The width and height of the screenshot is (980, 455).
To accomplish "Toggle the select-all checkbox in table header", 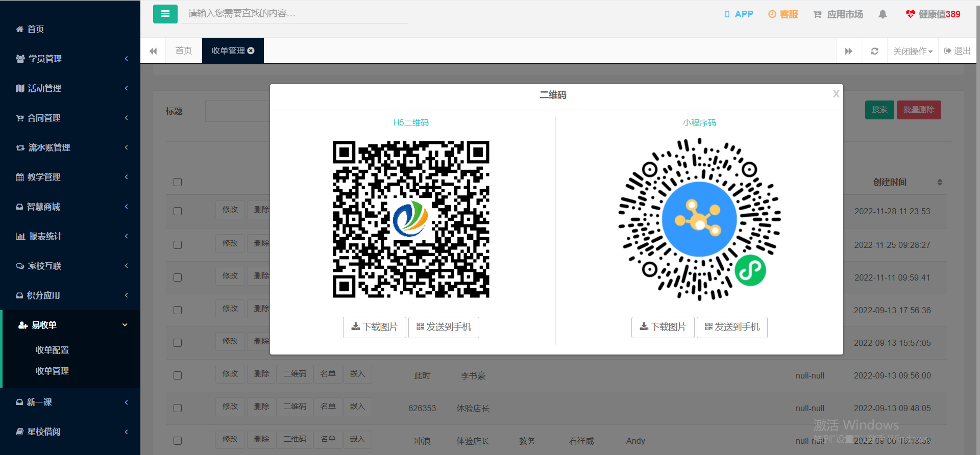I will [178, 182].
